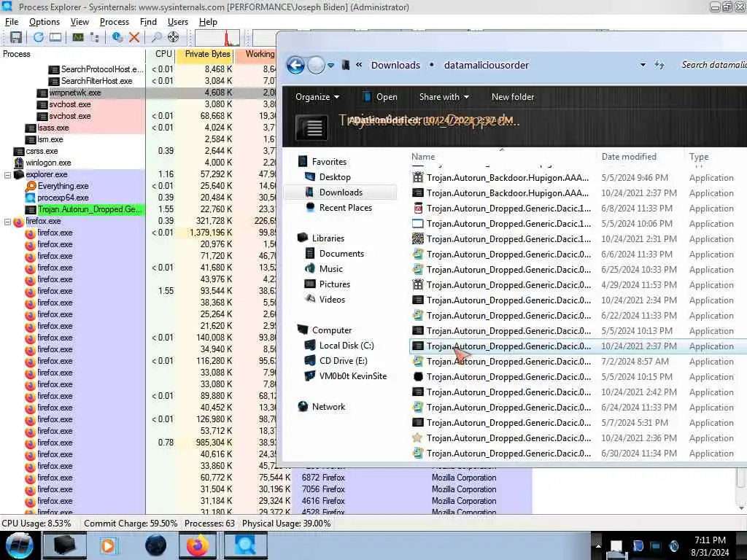Select Network in the navigation pane
The height and width of the screenshot is (560, 747).
click(328, 407)
